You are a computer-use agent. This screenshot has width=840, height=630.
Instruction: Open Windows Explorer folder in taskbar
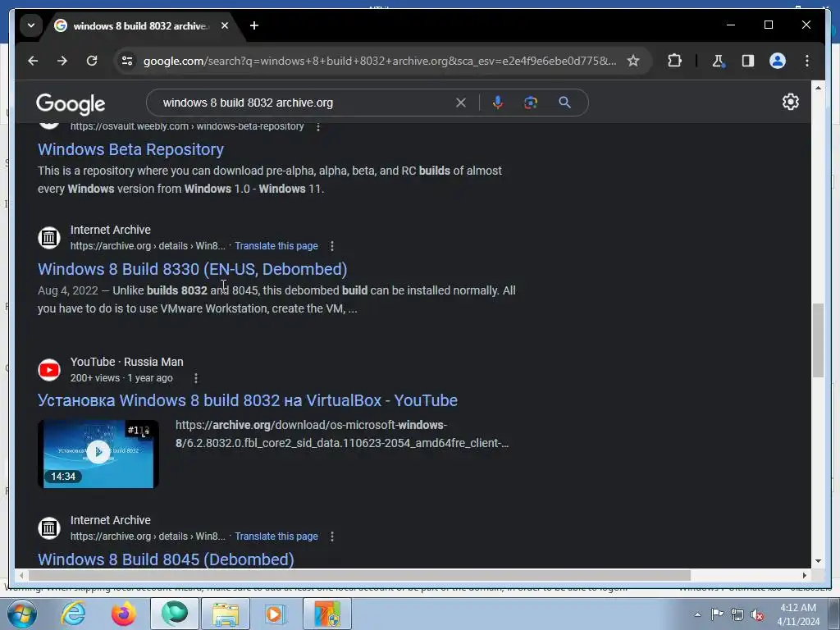(x=226, y=614)
